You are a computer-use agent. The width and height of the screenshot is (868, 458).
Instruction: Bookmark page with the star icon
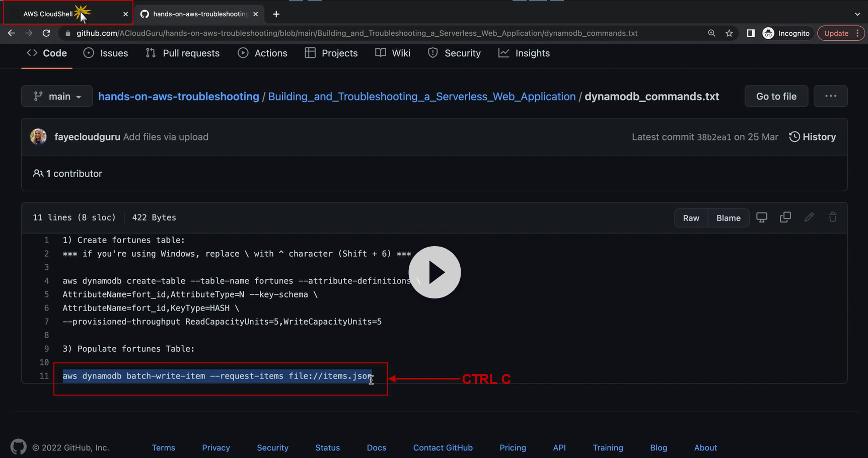pos(729,33)
